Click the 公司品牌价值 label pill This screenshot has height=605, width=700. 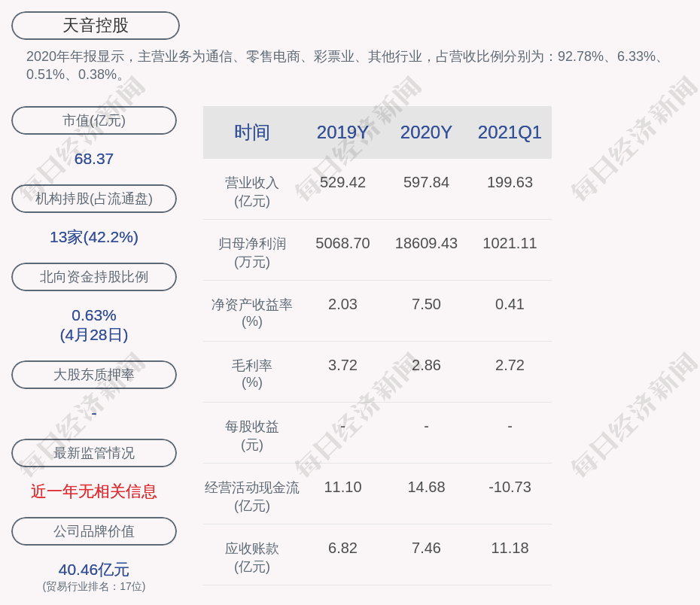(94, 531)
